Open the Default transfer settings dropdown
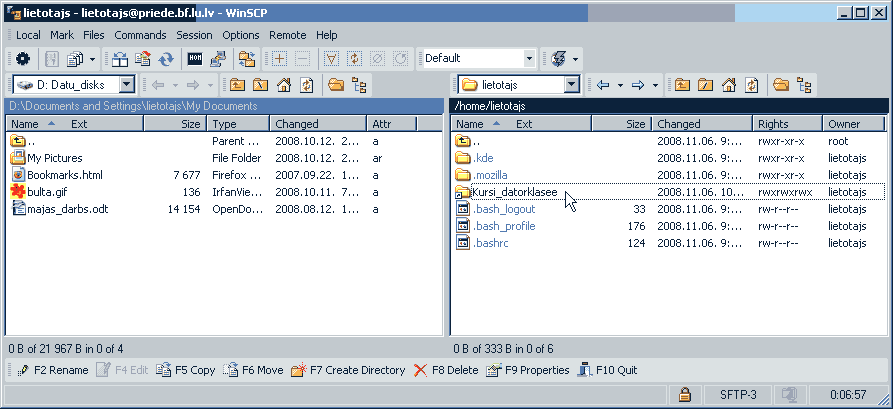The image size is (893, 409). (x=529, y=58)
